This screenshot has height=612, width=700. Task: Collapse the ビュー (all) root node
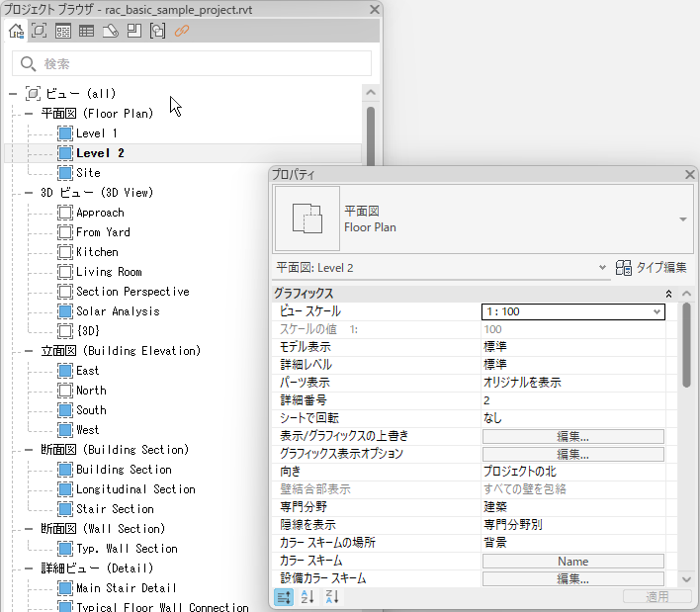point(13,94)
